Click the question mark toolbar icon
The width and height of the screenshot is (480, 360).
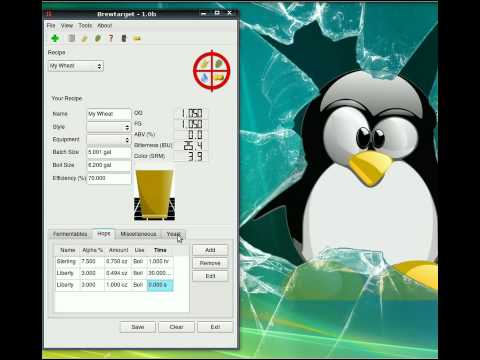(x=111, y=38)
